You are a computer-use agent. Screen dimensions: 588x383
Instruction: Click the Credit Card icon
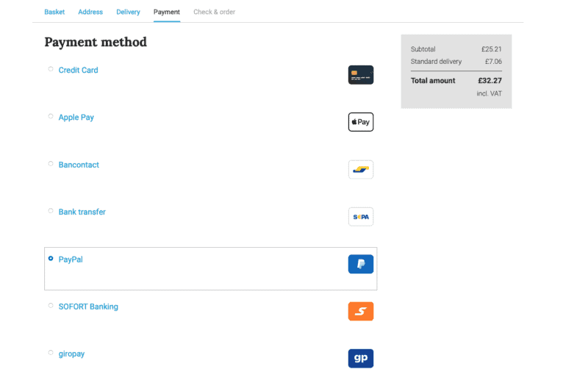pos(361,75)
